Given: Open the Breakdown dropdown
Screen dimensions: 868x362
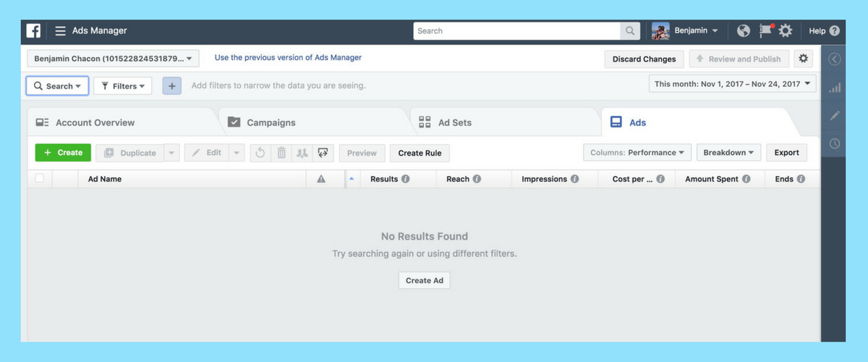Looking at the screenshot, I should click(x=728, y=153).
